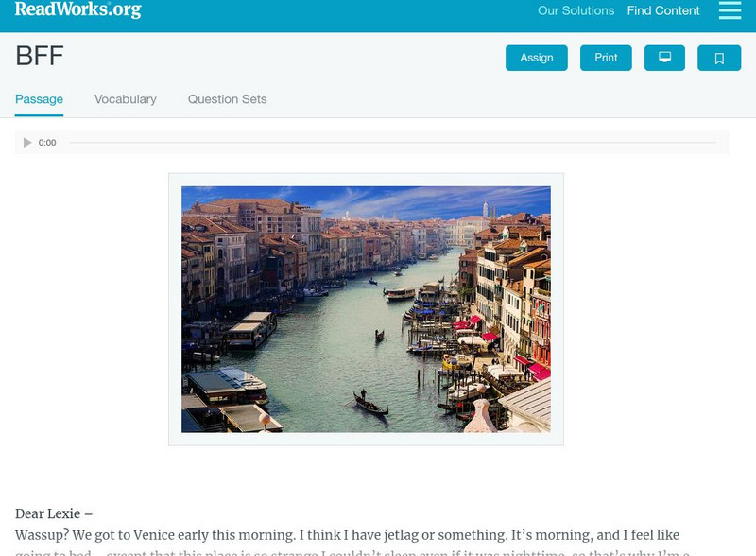The width and height of the screenshot is (756, 556).
Task: Open Find Content link
Action: pos(663,10)
